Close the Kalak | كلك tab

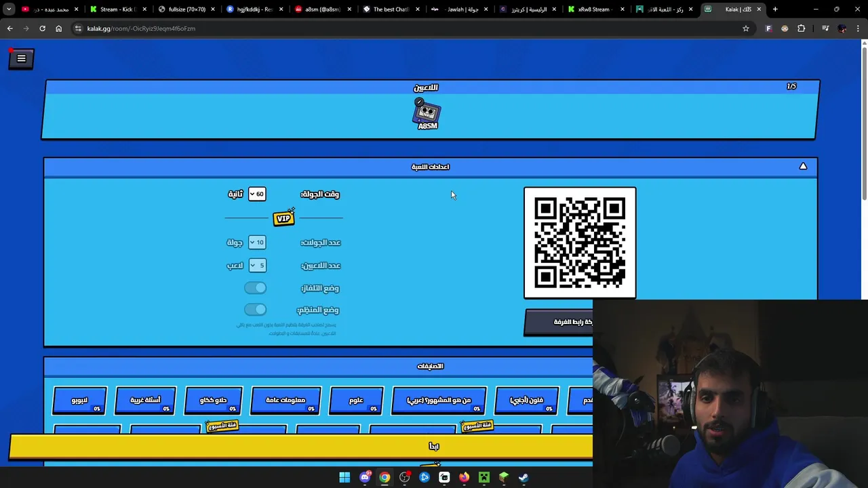[759, 9]
